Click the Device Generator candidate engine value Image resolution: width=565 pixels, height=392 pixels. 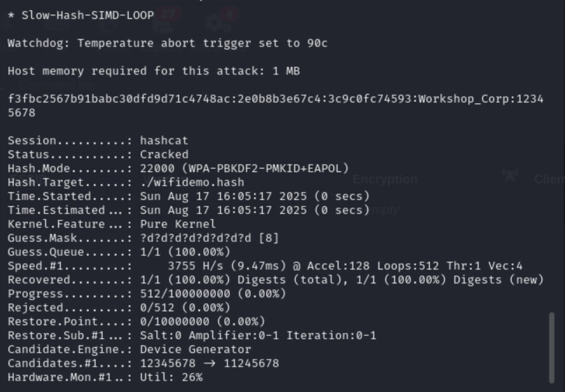click(x=195, y=350)
